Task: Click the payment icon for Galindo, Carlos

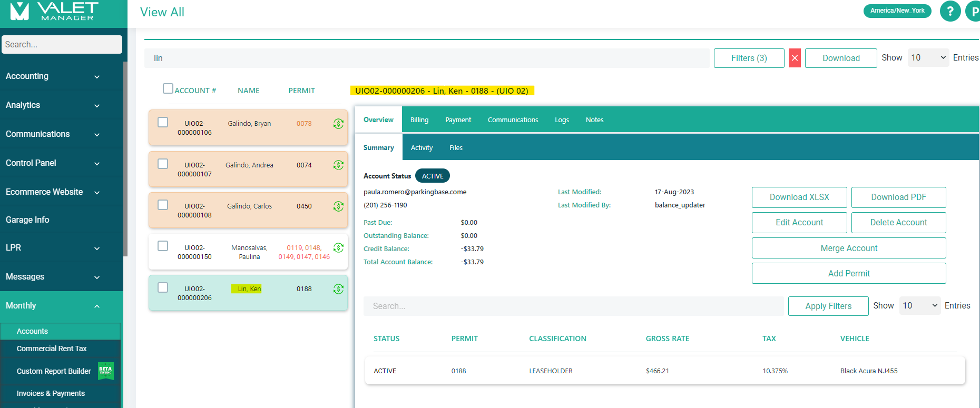Action: (338, 206)
